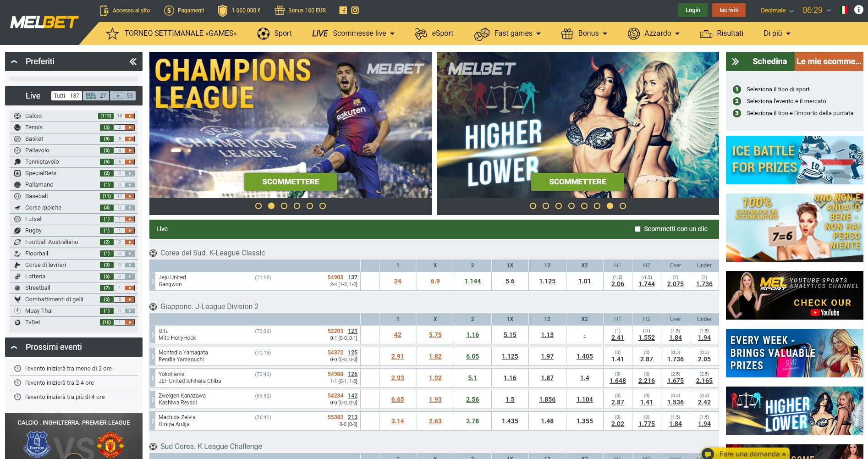This screenshot has width=868, height=459.
Task: Open Instagram icon in header
Action: point(355,10)
